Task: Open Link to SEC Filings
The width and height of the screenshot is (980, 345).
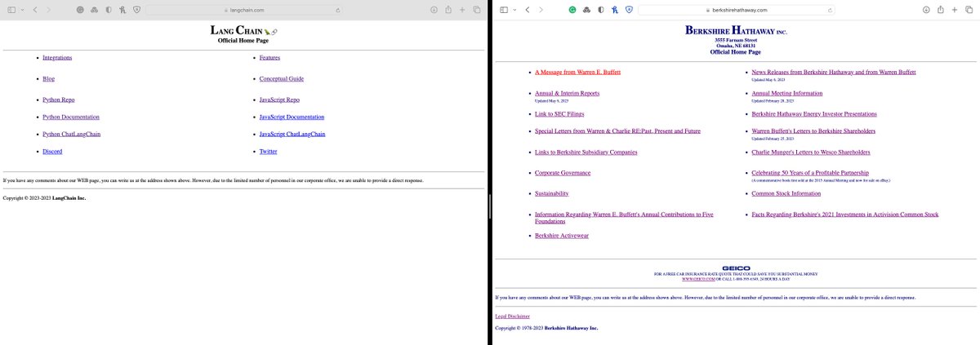Action: 559,114
